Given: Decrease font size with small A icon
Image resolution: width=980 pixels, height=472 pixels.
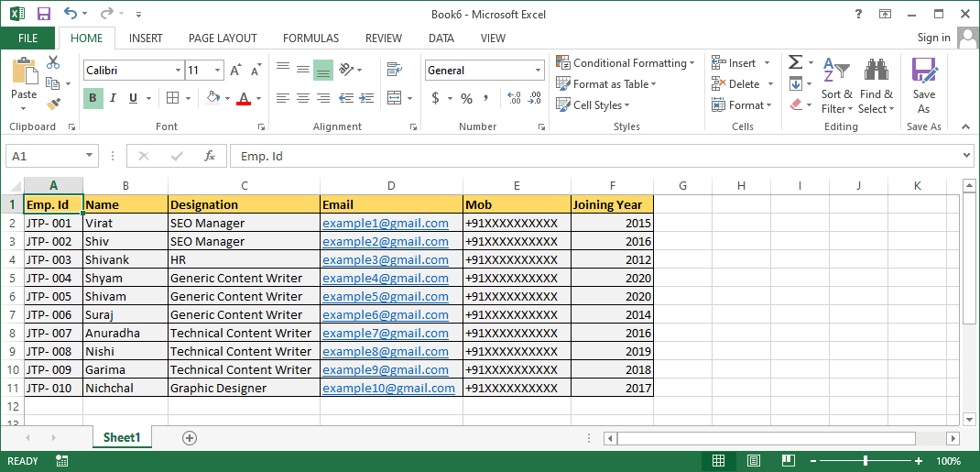Looking at the screenshot, I should coord(255,70).
